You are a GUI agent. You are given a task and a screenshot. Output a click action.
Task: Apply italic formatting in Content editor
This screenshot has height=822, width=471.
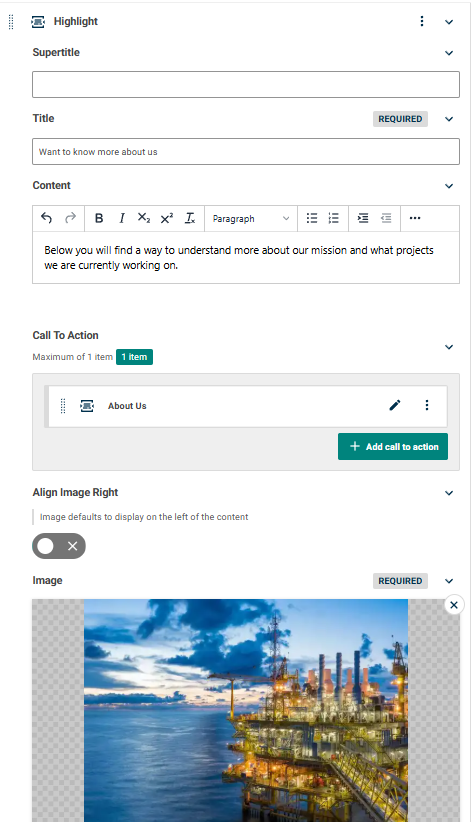[x=122, y=218]
